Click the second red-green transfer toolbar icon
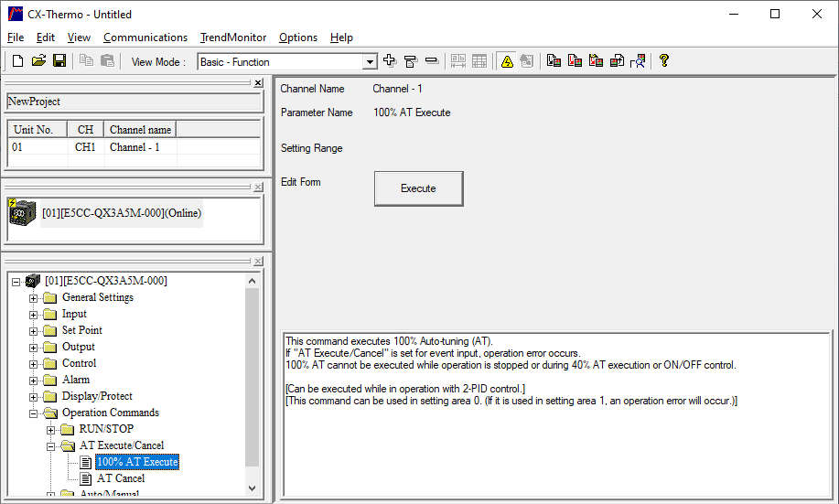 575,61
